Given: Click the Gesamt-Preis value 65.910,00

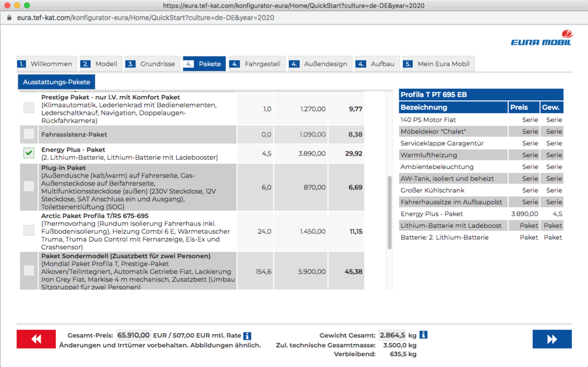Looking at the screenshot, I should pyautogui.click(x=133, y=335).
